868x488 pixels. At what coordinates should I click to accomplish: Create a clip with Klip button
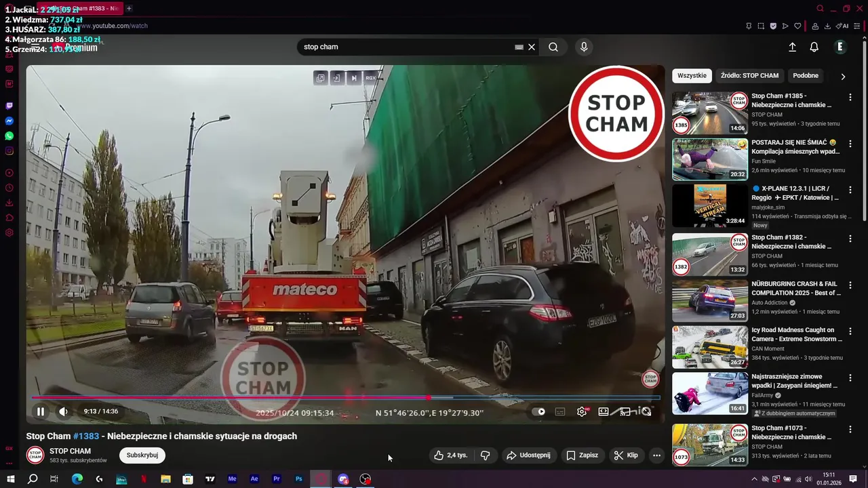pyautogui.click(x=626, y=455)
